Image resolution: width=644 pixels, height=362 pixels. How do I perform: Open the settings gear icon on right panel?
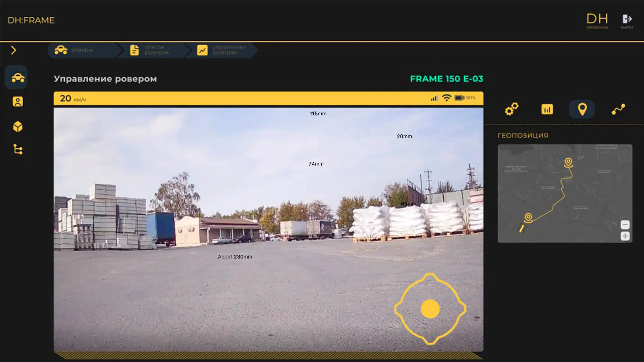click(x=512, y=109)
